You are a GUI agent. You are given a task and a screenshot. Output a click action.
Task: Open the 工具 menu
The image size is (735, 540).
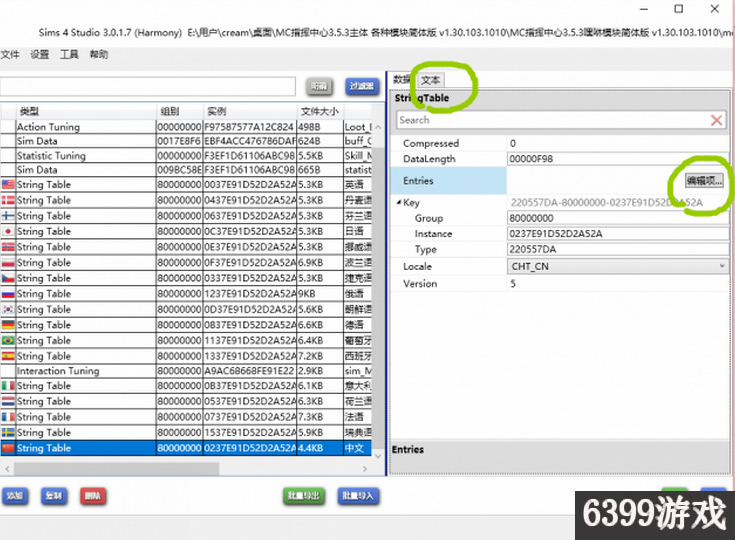pos(69,54)
